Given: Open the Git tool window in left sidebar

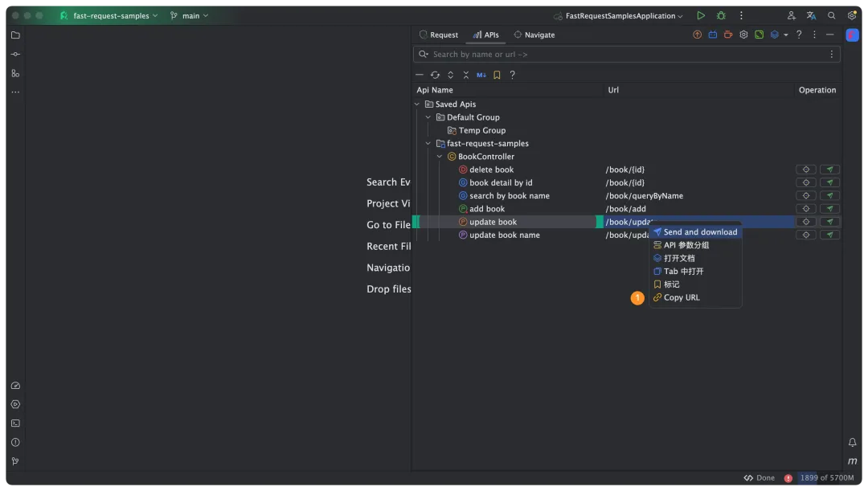Looking at the screenshot, I should click(15, 461).
